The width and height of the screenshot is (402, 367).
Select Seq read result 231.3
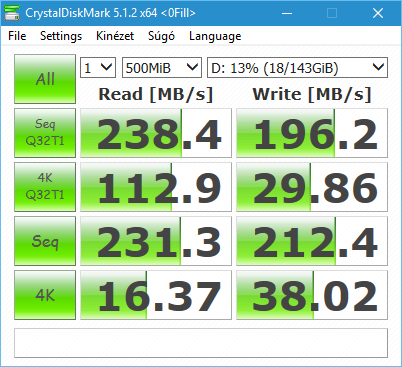click(156, 241)
